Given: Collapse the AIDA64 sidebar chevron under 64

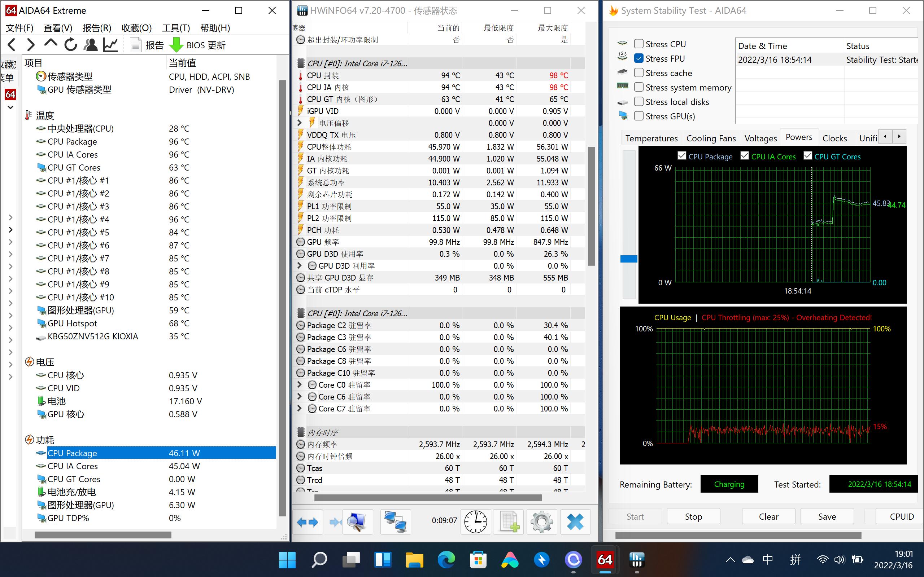Looking at the screenshot, I should (x=10, y=107).
